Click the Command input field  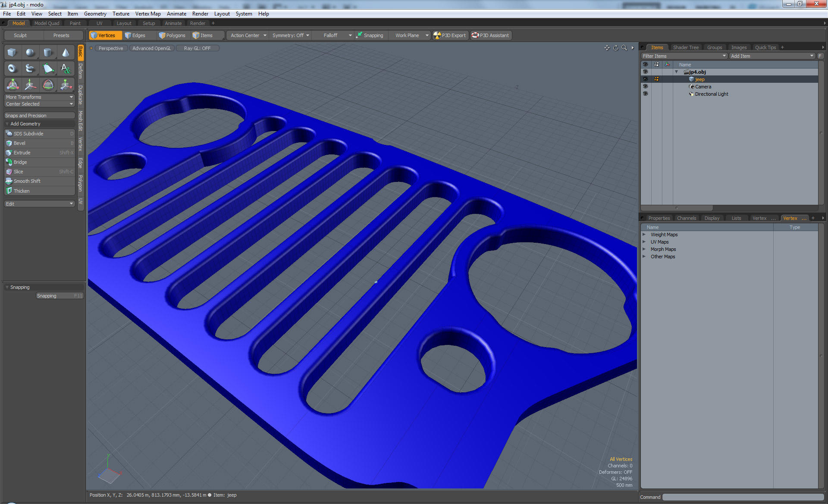coord(743,497)
